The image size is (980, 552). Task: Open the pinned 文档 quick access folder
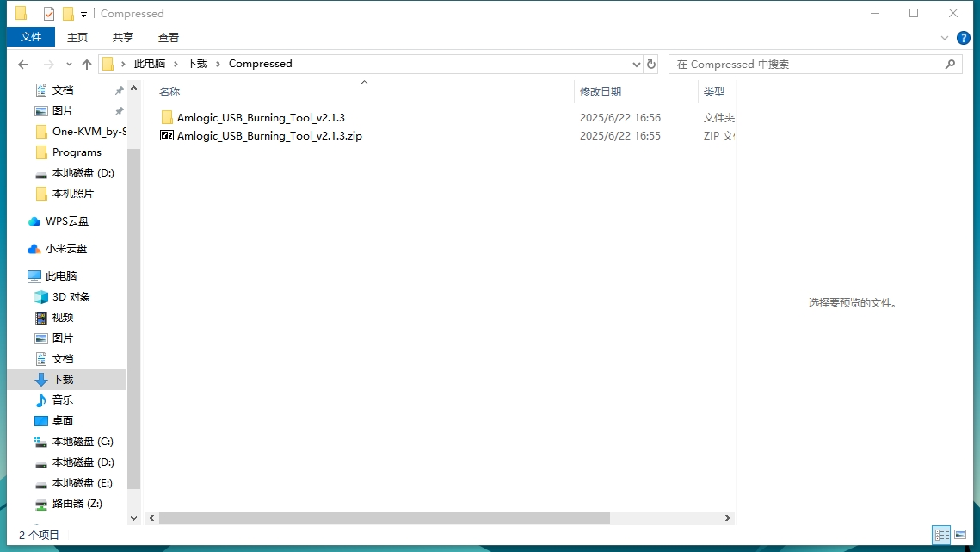[63, 90]
